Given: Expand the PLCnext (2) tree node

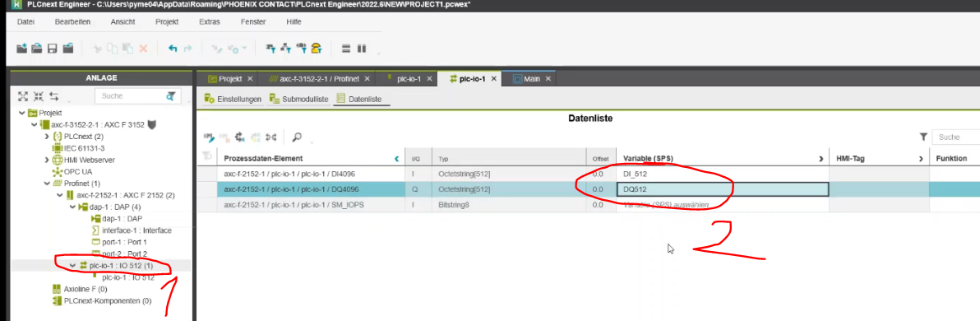Looking at the screenshot, I should pos(47,137).
